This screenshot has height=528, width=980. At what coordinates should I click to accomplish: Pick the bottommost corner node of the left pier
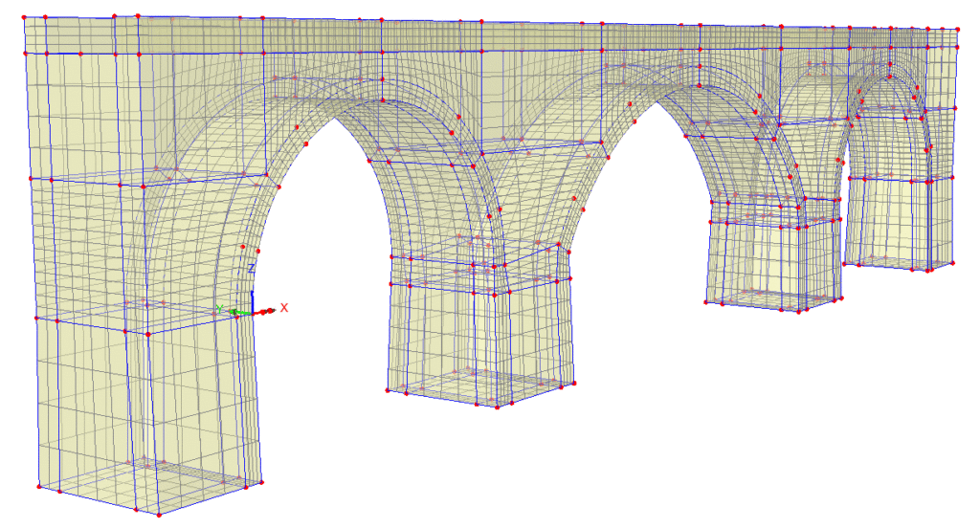click(158, 516)
